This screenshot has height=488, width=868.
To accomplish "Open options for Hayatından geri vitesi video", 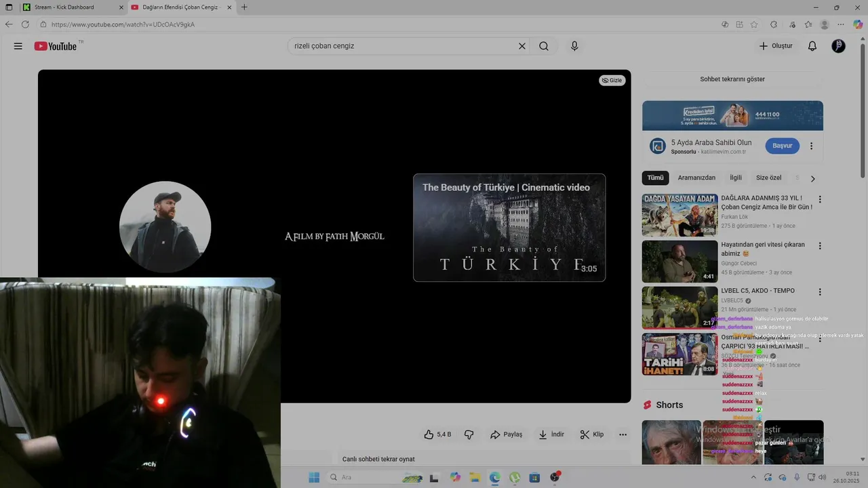I will point(820,246).
